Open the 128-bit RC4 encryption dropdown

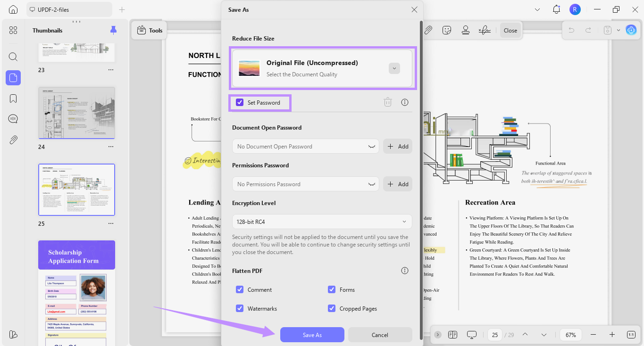322,222
